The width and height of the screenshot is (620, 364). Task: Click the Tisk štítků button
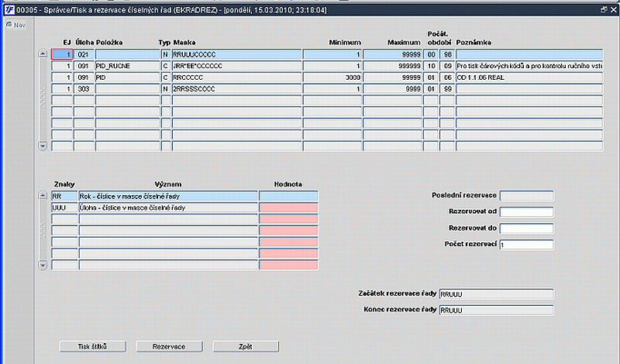coord(92,347)
